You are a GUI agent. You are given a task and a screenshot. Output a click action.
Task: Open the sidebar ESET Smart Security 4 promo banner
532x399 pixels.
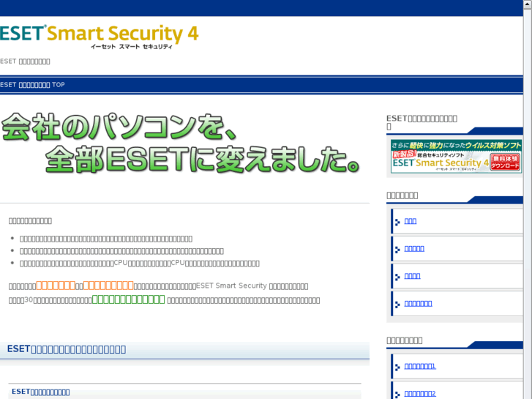[x=456, y=156]
